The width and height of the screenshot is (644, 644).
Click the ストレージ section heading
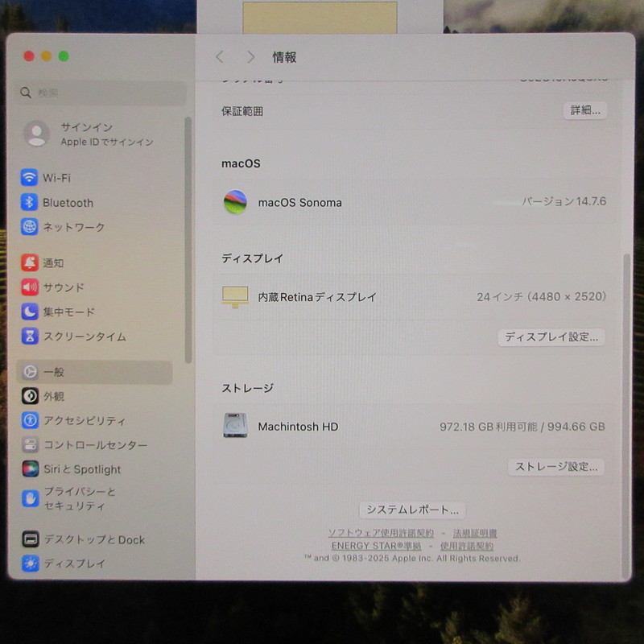click(x=248, y=388)
